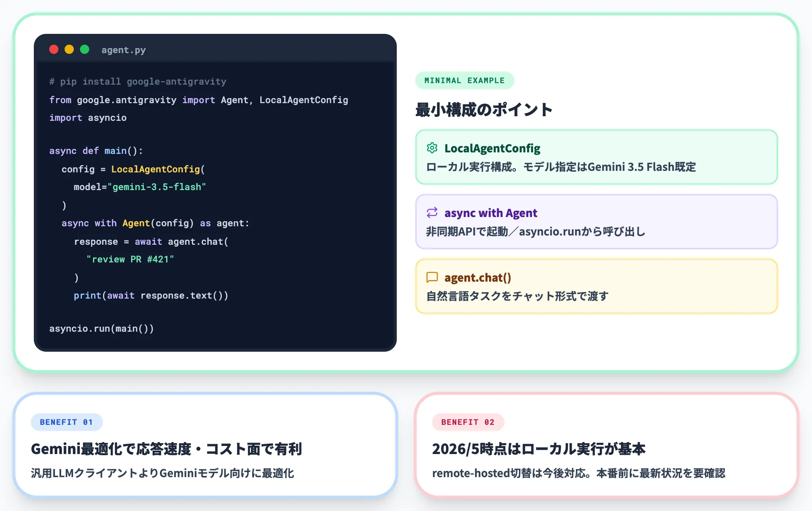Screen dimensions: 812x511
Task: Click the response = await agent.chat( line
Action: pos(151,242)
